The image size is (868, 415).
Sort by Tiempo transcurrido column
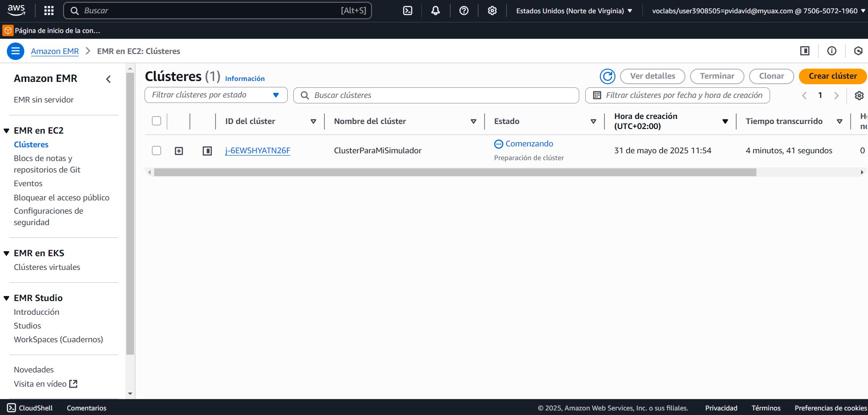pyautogui.click(x=840, y=121)
